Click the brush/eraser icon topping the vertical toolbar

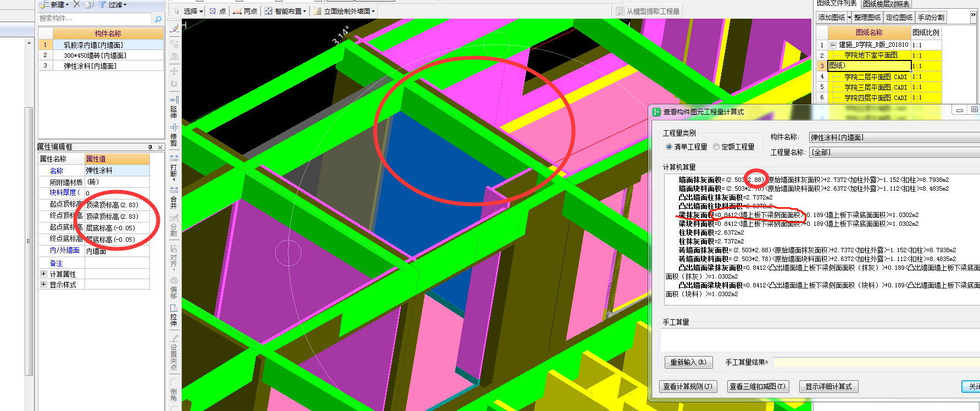pyautogui.click(x=174, y=29)
